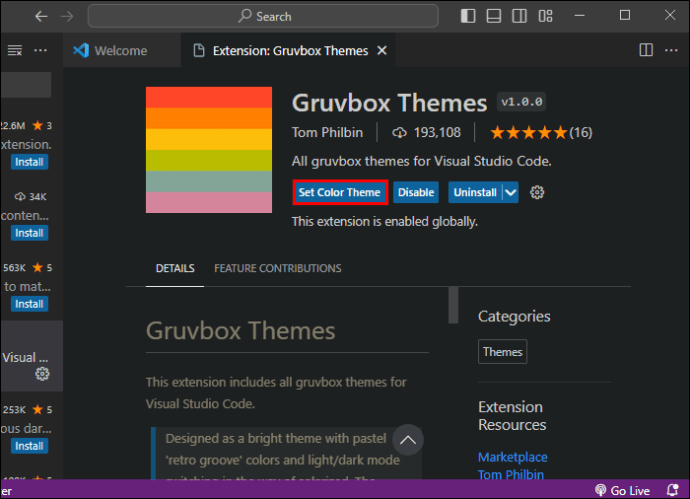The width and height of the screenshot is (690, 499).
Task: Expand the Uninstall dropdown arrow
Action: pyautogui.click(x=510, y=192)
